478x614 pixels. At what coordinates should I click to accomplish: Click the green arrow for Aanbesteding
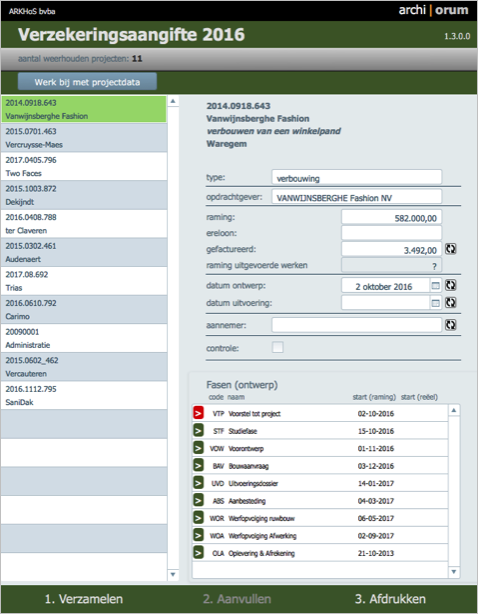click(x=198, y=500)
